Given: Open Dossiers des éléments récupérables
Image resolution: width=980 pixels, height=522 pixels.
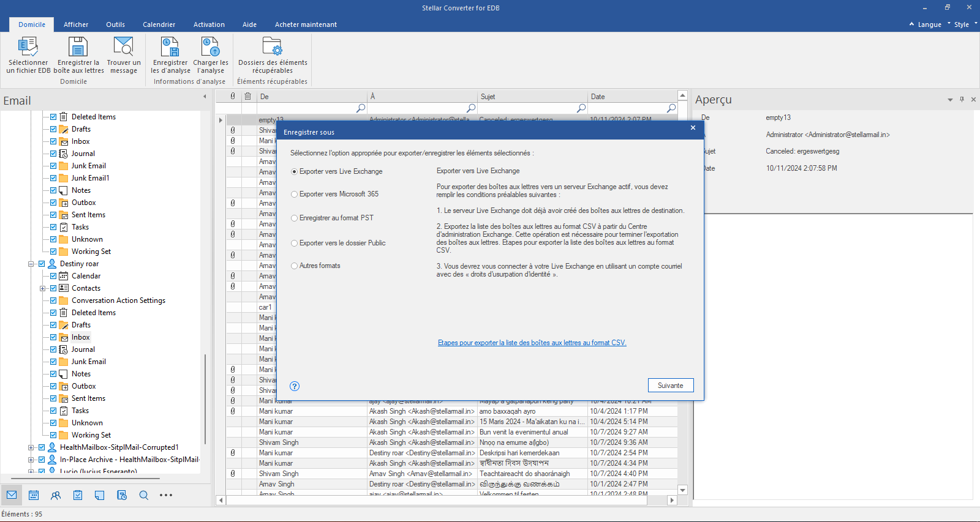Looking at the screenshot, I should pos(273,55).
